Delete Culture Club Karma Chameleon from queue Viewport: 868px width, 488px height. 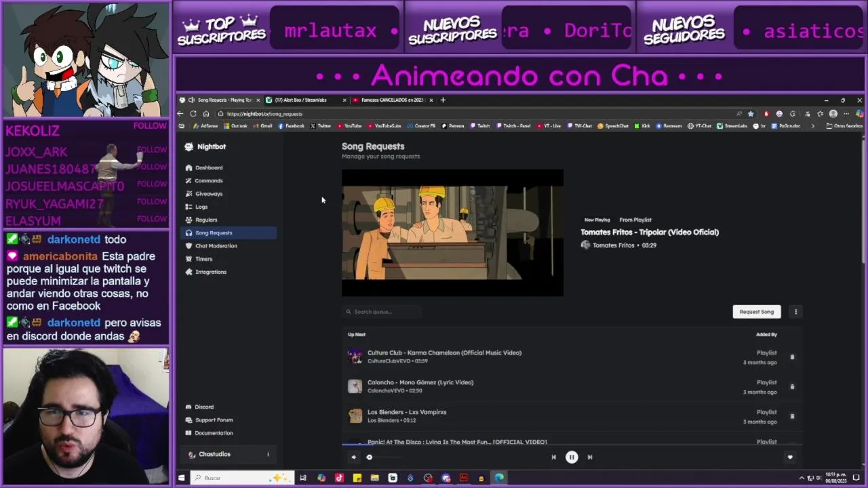click(x=792, y=357)
